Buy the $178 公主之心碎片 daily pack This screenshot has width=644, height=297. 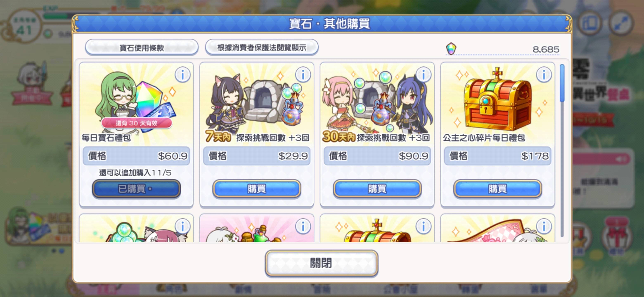[498, 189]
